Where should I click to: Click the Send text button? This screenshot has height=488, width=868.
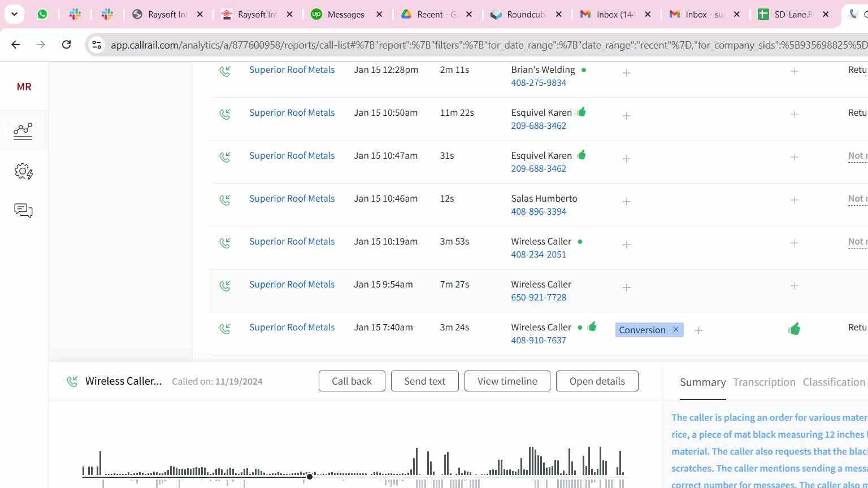(x=424, y=381)
